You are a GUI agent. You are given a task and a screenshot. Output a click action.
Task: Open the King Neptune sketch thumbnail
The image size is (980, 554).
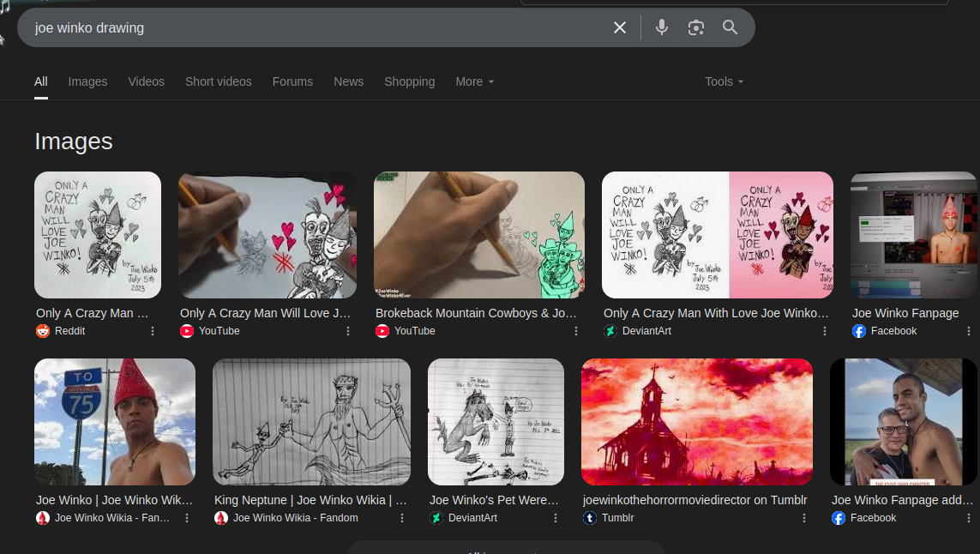pyautogui.click(x=311, y=421)
